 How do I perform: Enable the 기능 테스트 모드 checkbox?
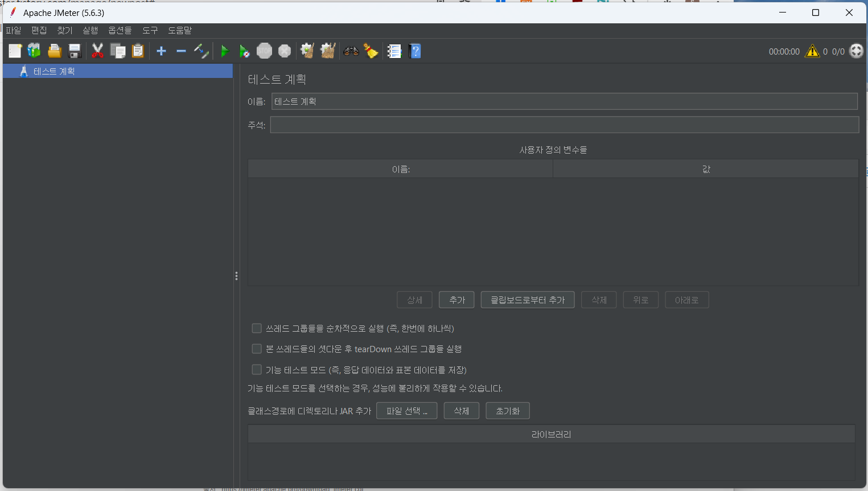(x=257, y=370)
